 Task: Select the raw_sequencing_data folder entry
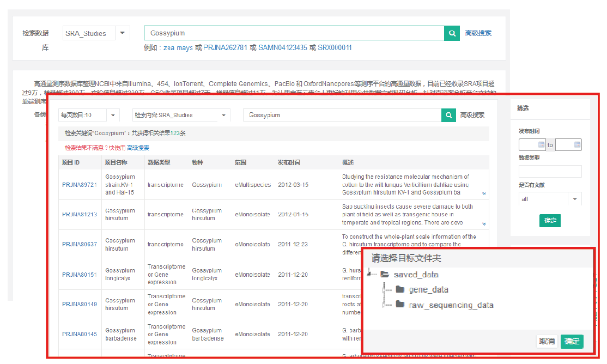point(451,305)
